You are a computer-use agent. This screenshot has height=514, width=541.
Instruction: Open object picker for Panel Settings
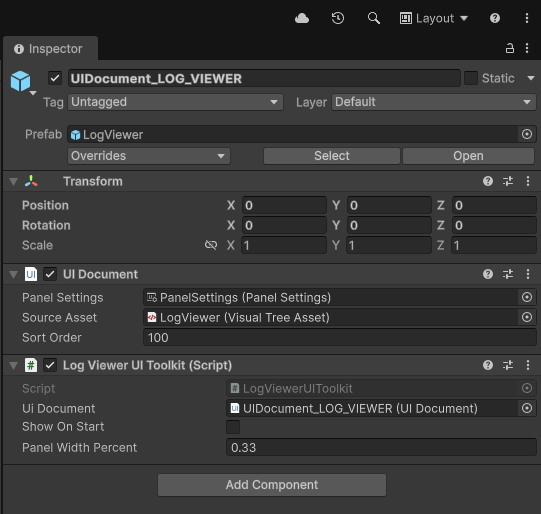point(527,297)
